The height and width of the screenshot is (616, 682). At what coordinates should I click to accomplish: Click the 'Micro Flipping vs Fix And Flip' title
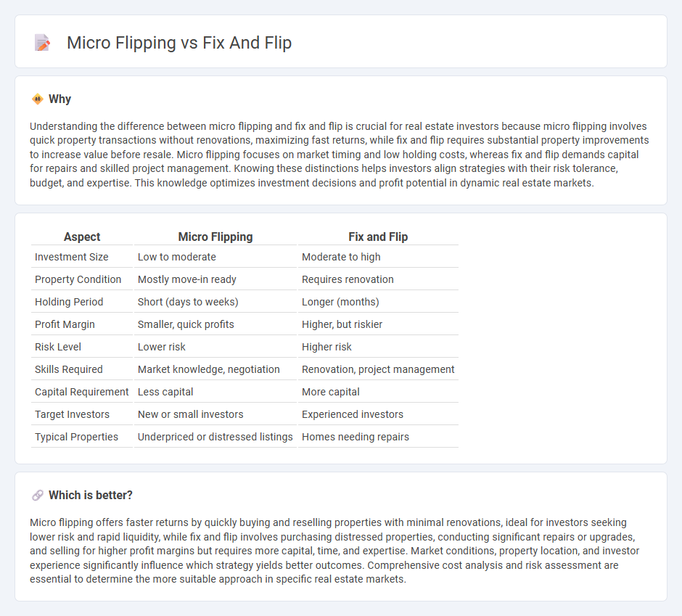coord(179,43)
